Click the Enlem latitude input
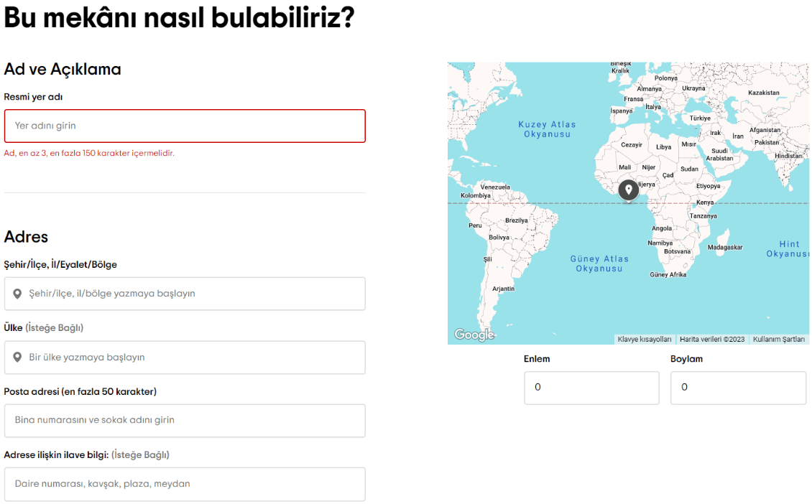The width and height of the screenshot is (812, 504). point(591,388)
